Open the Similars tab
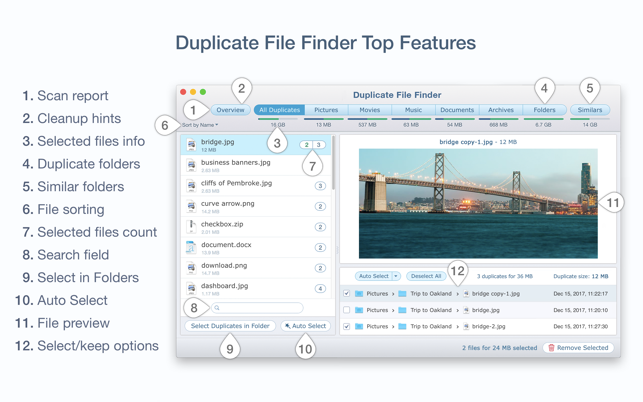Viewport: 643px width, 402px height. click(589, 110)
